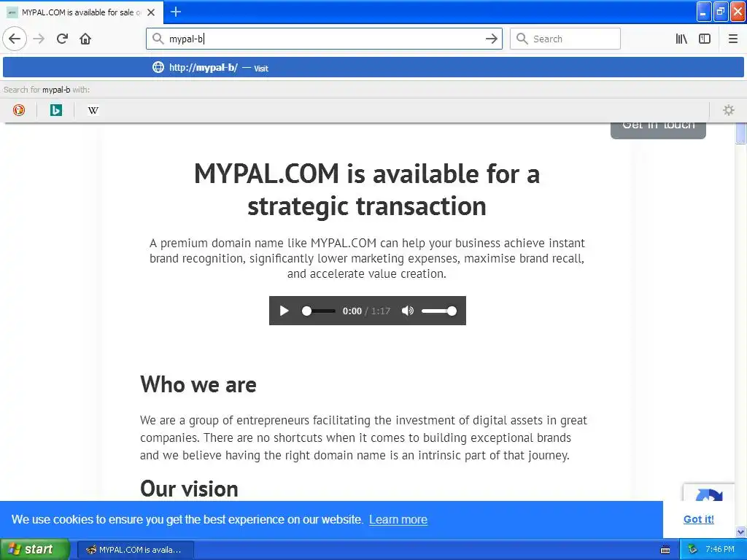This screenshot has height=560, width=747.
Task: Go back to the previous page
Action: 15,39
